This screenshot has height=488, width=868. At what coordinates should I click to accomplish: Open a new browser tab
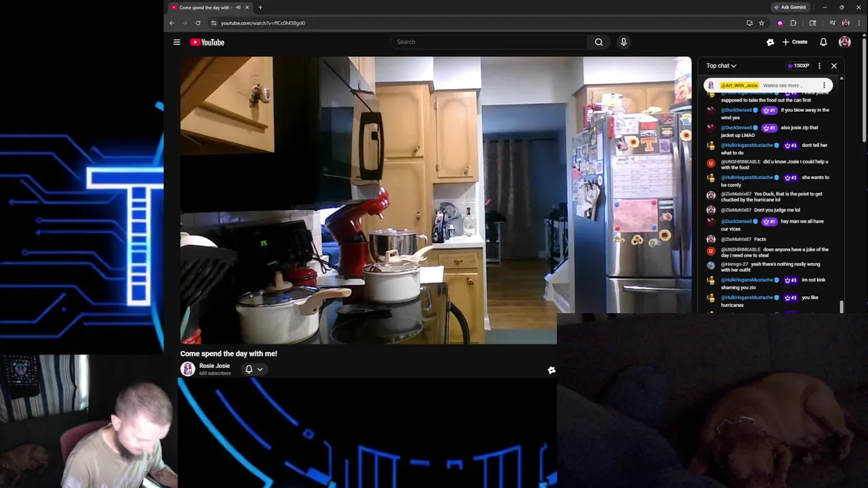tap(260, 7)
